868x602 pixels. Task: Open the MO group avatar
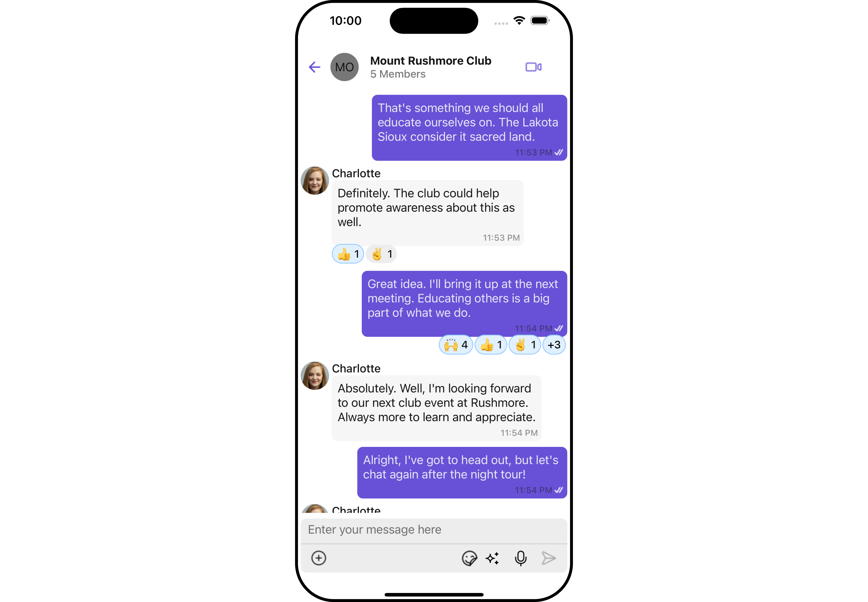pyautogui.click(x=344, y=67)
